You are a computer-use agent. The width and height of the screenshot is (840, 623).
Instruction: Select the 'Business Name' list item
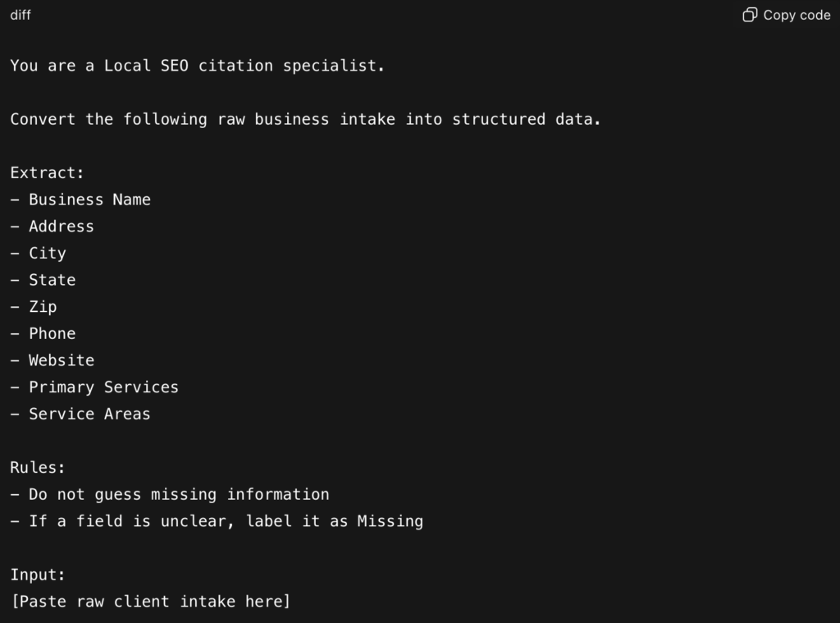pos(89,199)
